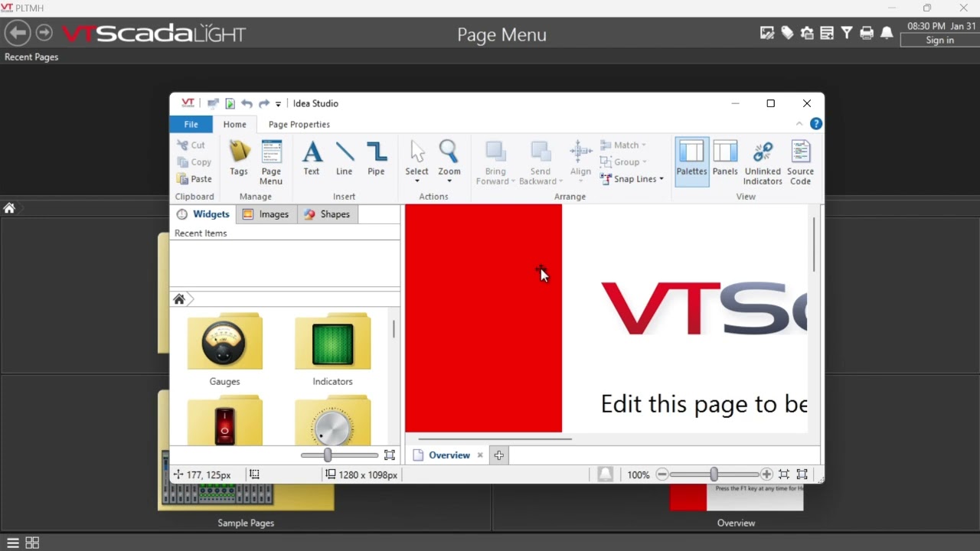
Task: Click Align objects tool
Action: [580, 162]
